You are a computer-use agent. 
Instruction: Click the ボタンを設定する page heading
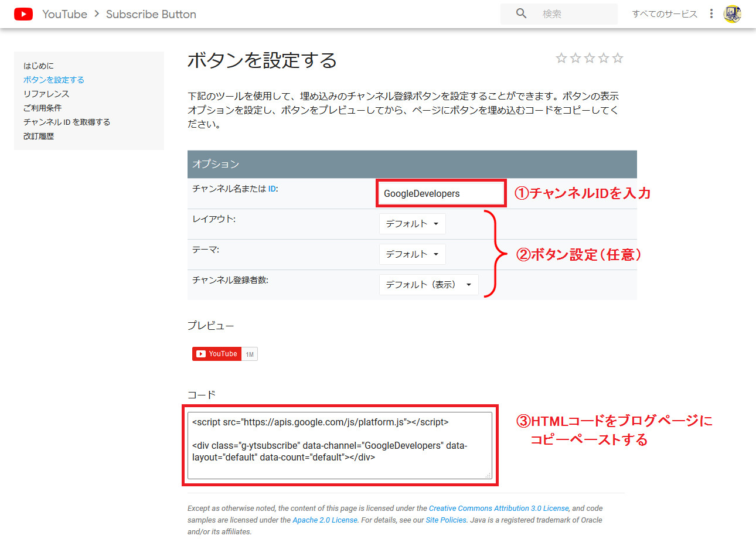pos(263,60)
